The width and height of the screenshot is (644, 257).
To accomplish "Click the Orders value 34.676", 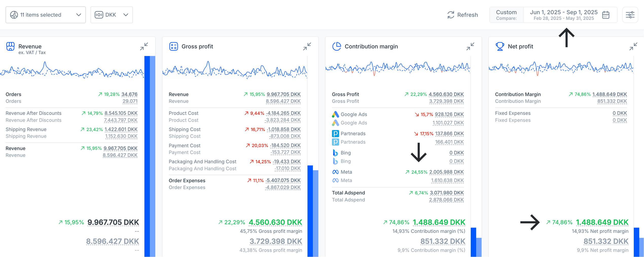I will pyautogui.click(x=129, y=94).
